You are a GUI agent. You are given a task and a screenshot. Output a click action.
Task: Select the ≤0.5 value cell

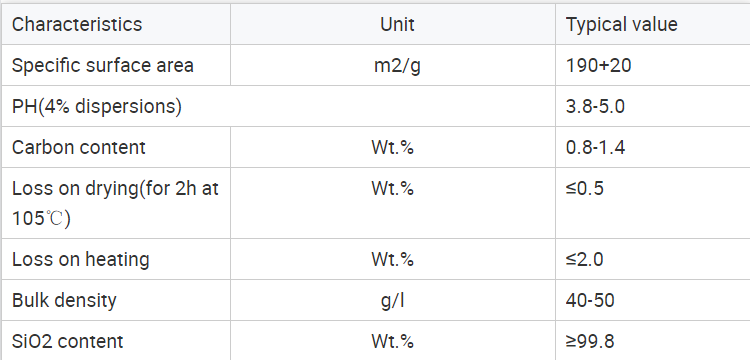[x=653, y=203]
